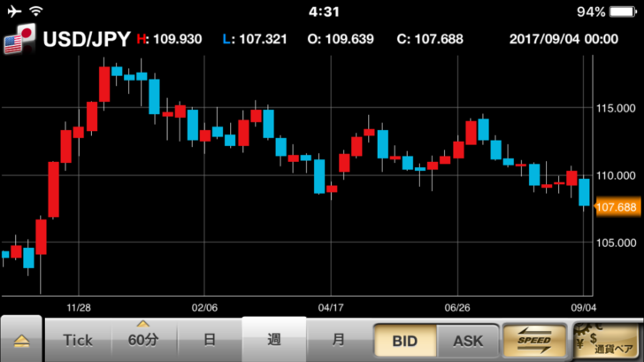Open the SPEED order button
This screenshot has width=644, height=362.
533,340
